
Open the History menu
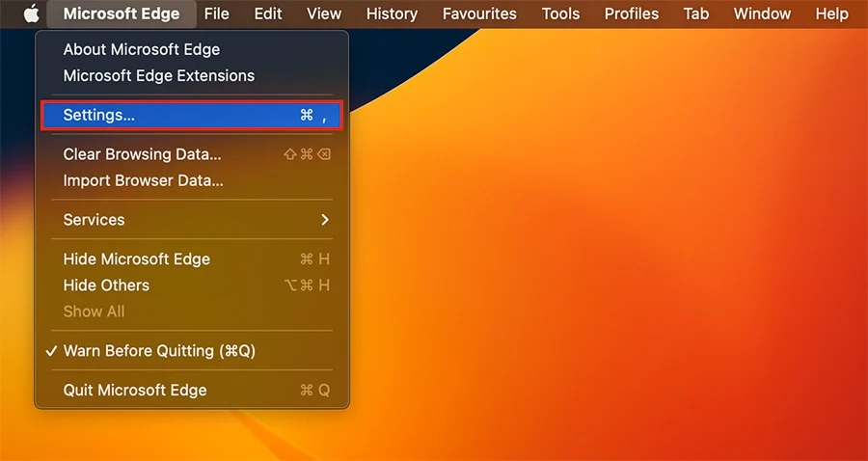pyautogui.click(x=392, y=14)
